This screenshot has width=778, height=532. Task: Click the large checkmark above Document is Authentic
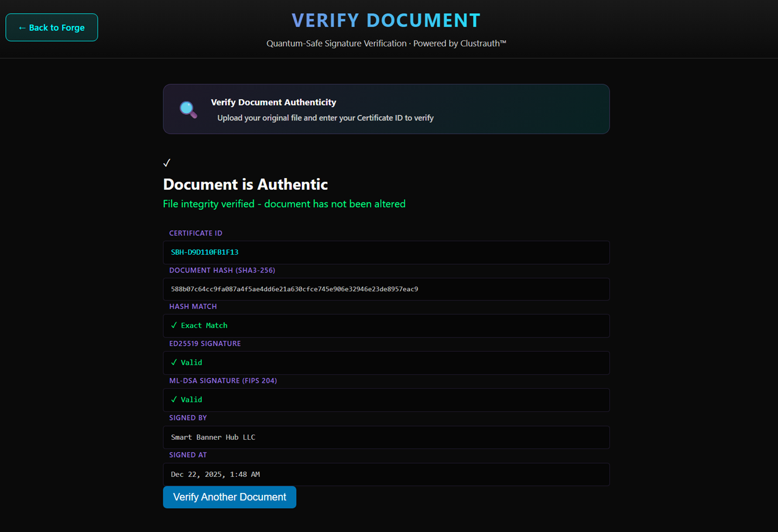(x=167, y=163)
